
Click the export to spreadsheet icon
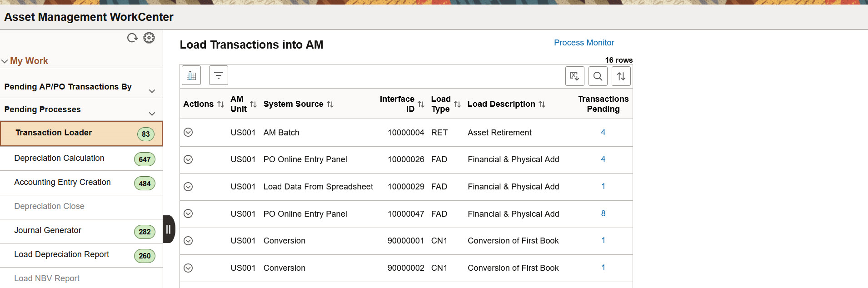click(574, 76)
